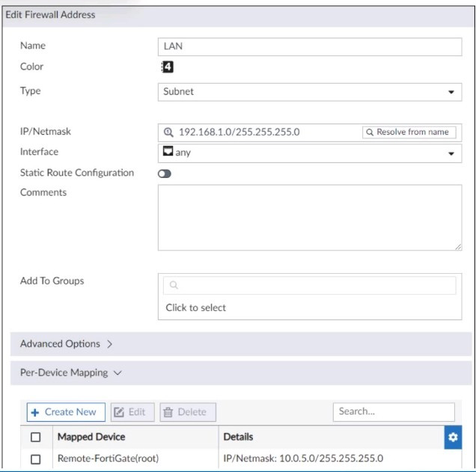Screen dimensions: 476x472
Task: Click the search icon in Add To Groups
Action: [x=174, y=285]
